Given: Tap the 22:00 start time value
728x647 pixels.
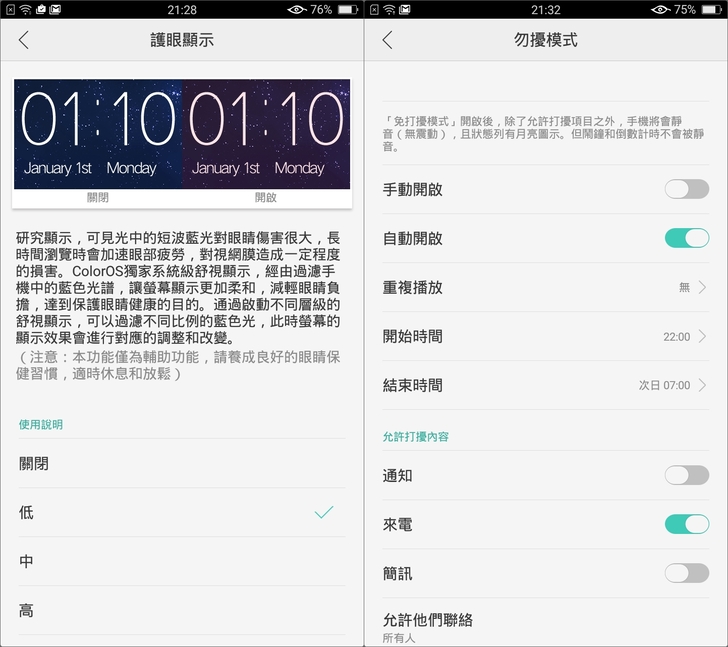Looking at the screenshot, I should (676, 336).
